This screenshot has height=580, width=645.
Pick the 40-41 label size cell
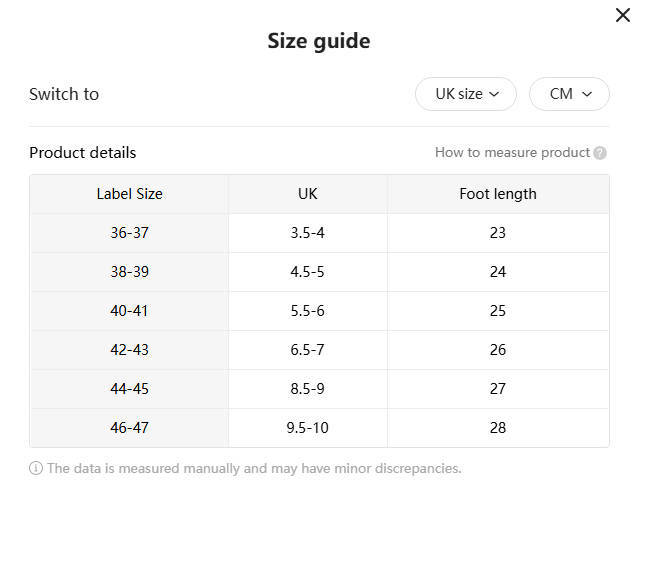point(129,311)
